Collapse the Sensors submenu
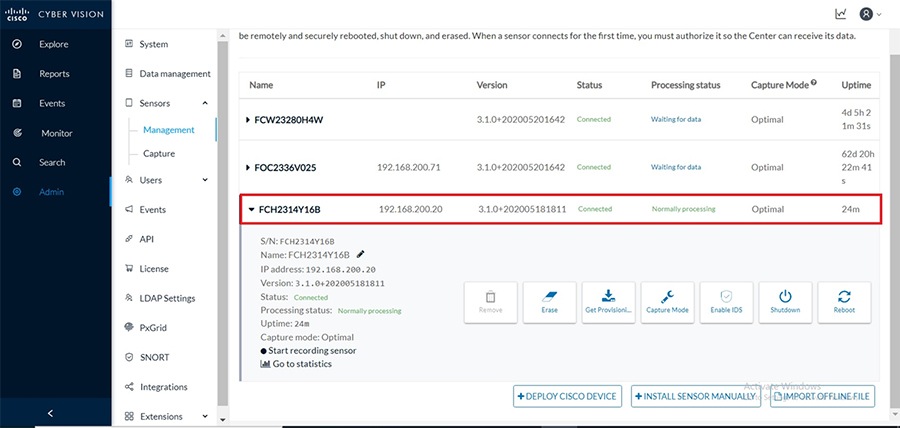The width and height of the screenshot is (900, 428). (205, 103)
